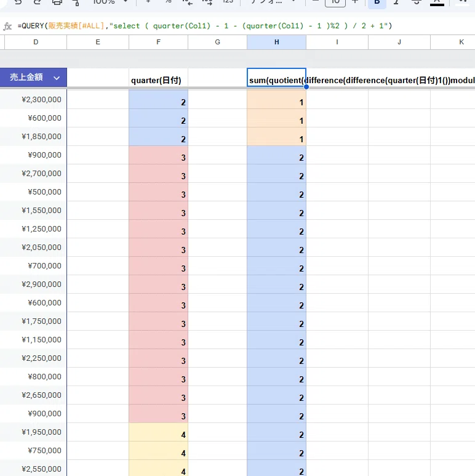Click quarter value 2 in the ¥2,300,000 row
Screen dimensions: 475x476
(x=158, y=100)
